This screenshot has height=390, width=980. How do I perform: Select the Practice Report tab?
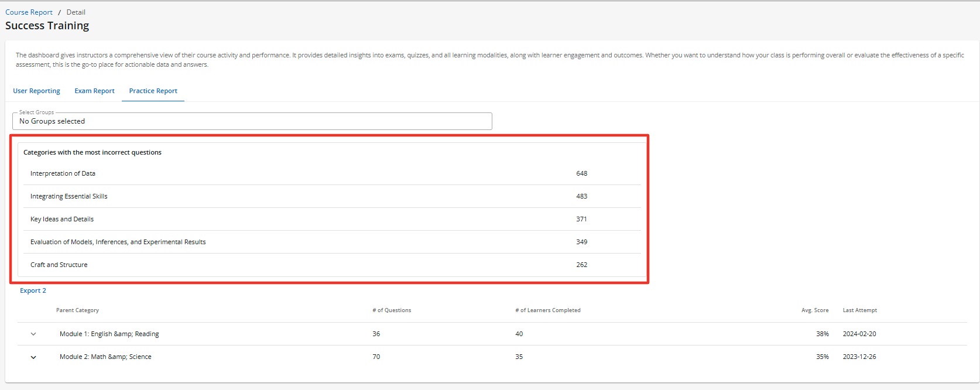click(x=153, y=91)
